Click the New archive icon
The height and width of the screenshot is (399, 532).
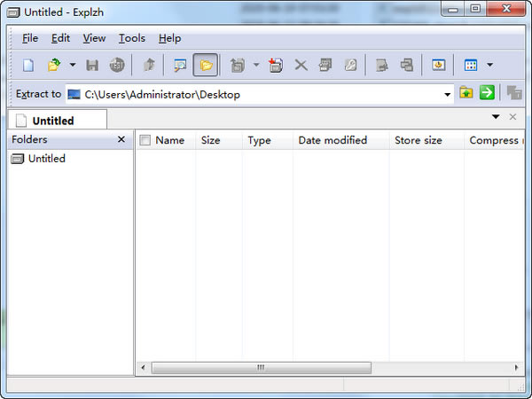point(28,65)
